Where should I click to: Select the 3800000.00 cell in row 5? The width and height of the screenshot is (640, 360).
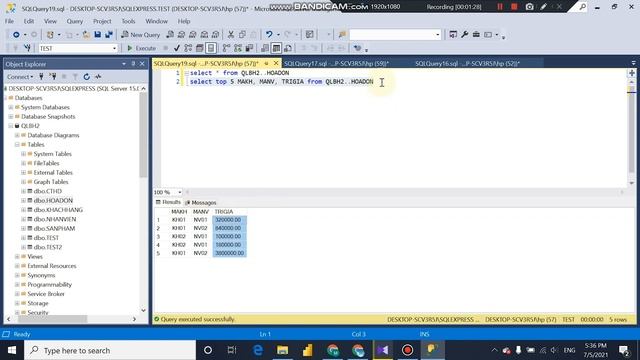tap(229, 253)
